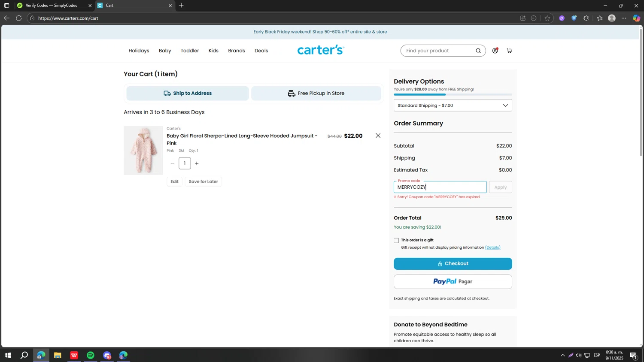
Task: Expand Standard Shipping dropdown
Action: click(x=453, y=106)
